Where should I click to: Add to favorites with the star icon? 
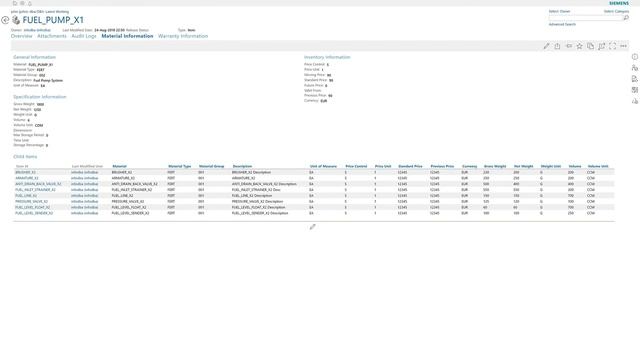coord(579,46)
